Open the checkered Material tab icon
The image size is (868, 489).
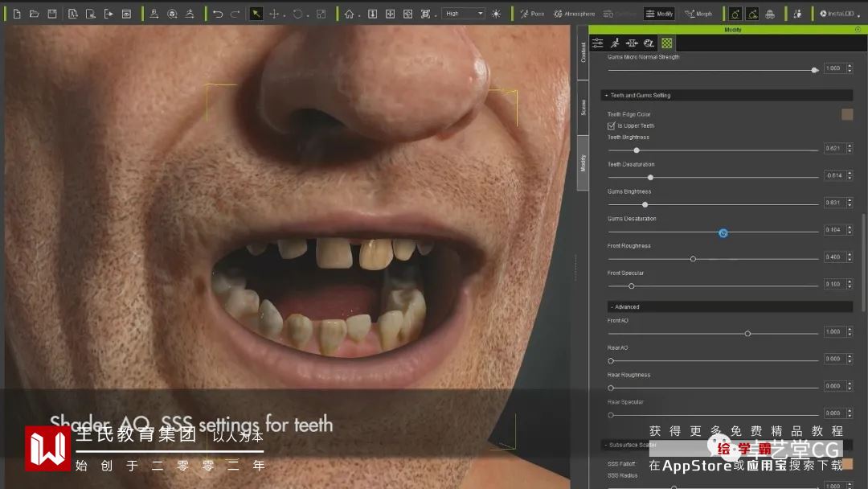coord(667,43)
